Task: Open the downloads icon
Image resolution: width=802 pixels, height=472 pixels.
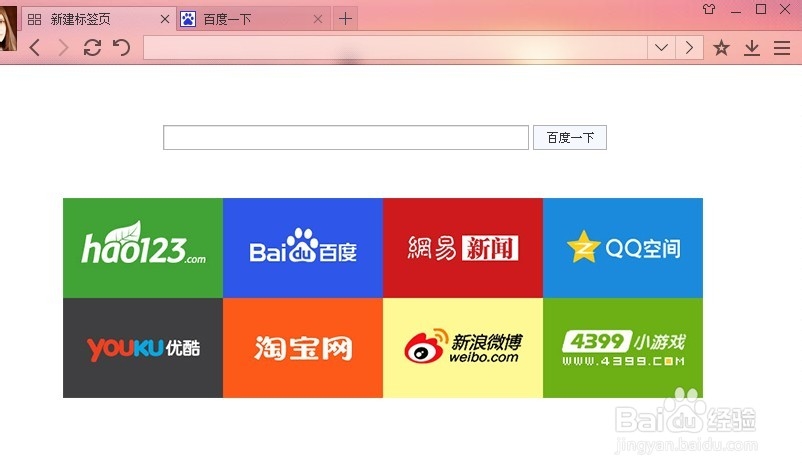Action: tap(752, 48)
